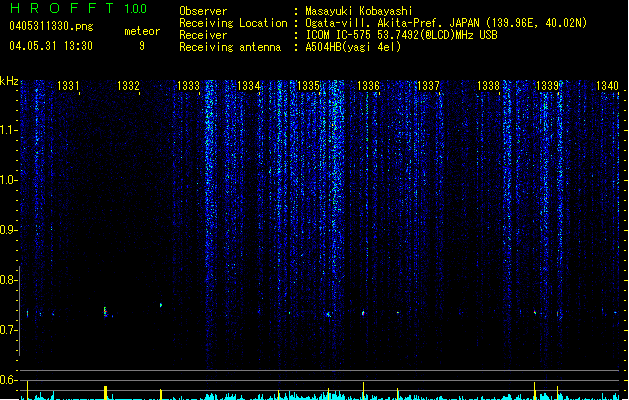
Task: Click the kHz axis unit label
Action: (9, 81)
